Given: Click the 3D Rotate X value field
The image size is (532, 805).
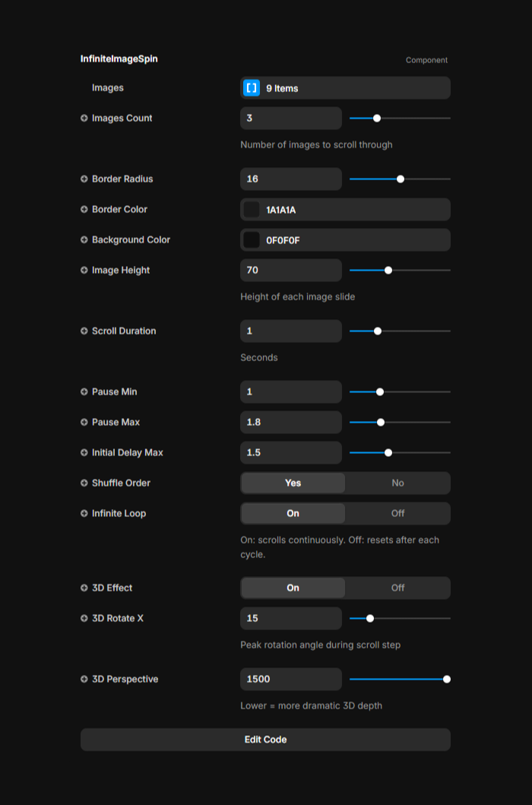Looking at the screenshot, I should pos(291,619).
